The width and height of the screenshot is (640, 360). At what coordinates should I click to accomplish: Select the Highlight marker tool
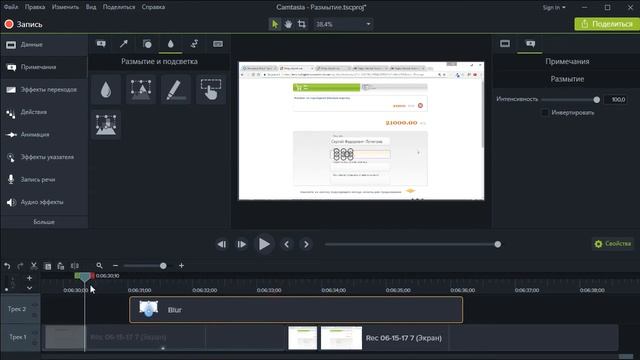pyautogui.click(x=176, y=89)
